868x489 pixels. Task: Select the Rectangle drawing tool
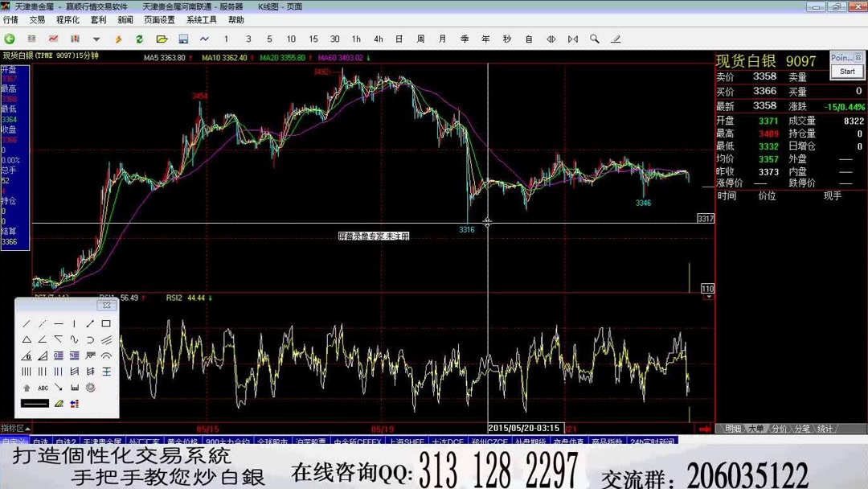pos(105,323)
